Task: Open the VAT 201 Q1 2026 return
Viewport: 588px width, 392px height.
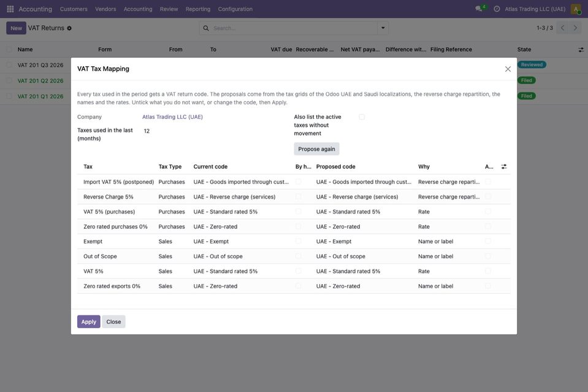Action: click(x=40, y=96)
